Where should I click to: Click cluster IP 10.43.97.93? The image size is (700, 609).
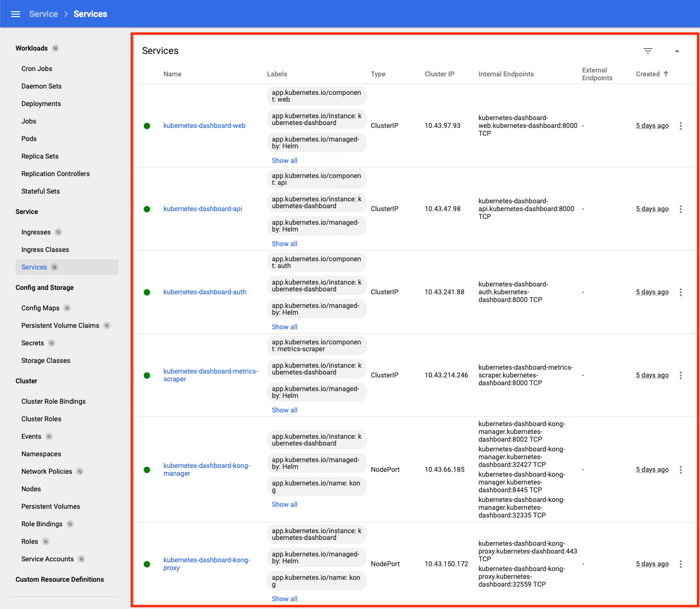[x=443, y=125]
